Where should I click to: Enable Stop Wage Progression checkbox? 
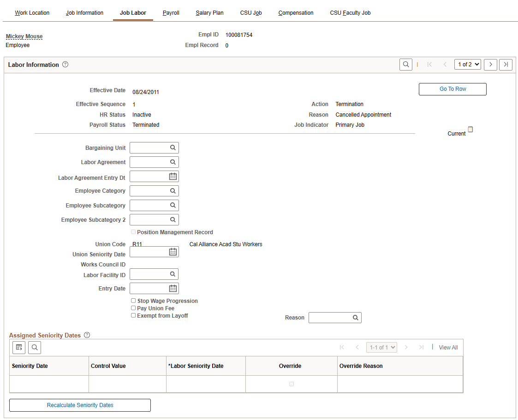click(133, 301)
